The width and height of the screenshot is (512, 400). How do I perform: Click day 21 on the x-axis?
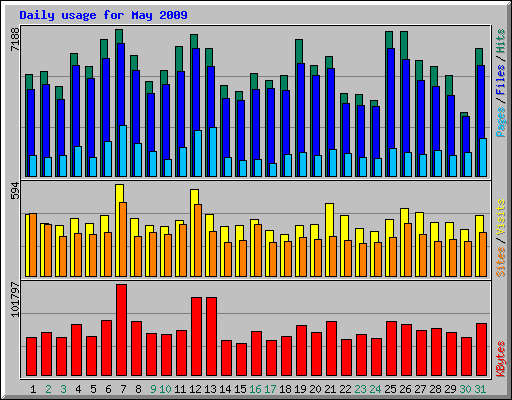click(x=330, y=389)
